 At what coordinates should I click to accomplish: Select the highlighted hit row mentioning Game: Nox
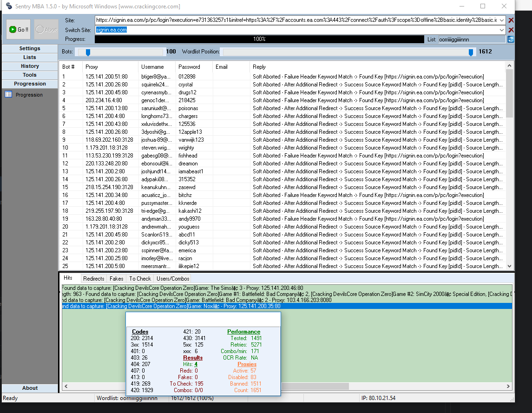pos(287,306)
